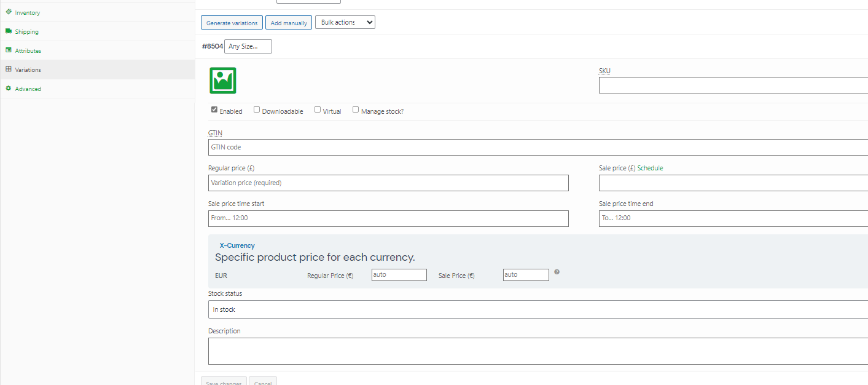Viewport: 868px width, 385px height.
Task: Tick the Downloadable checkbox
Action: tap(257, 109)
